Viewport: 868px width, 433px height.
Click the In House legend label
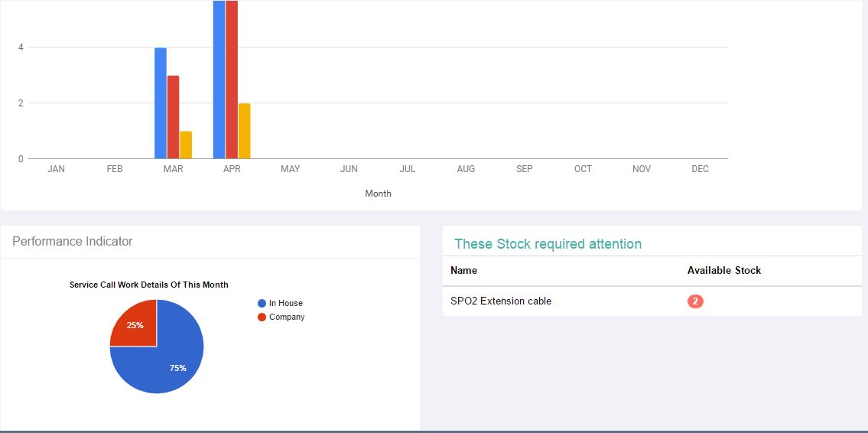click(286, 304)
